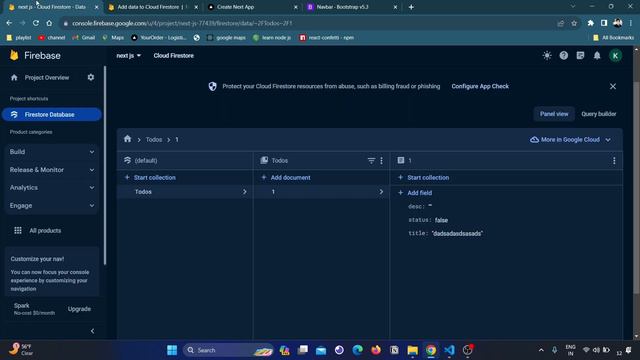
Task: Start collection under document 1
Action: tap(423, 178)
